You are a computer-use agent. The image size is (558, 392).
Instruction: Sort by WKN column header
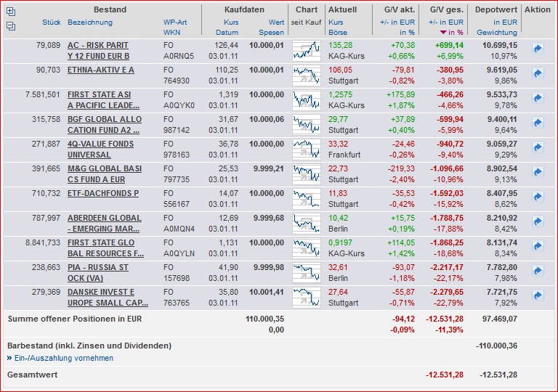click(172, 33)
